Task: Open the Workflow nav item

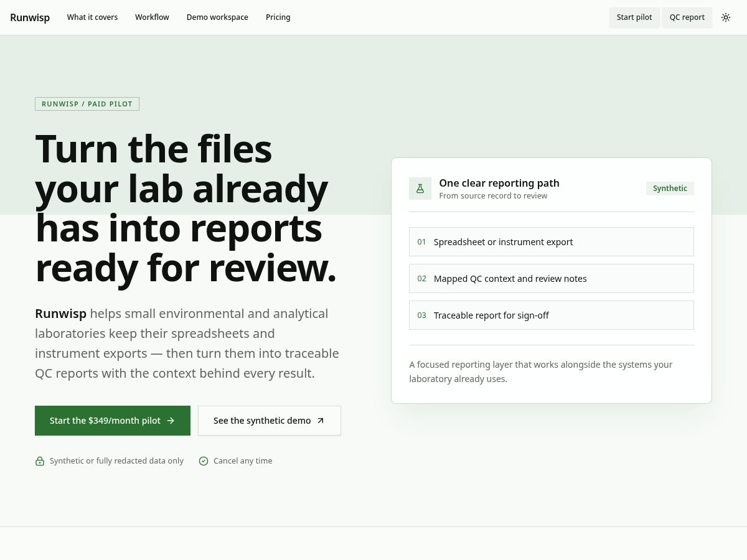Action: 152,17
